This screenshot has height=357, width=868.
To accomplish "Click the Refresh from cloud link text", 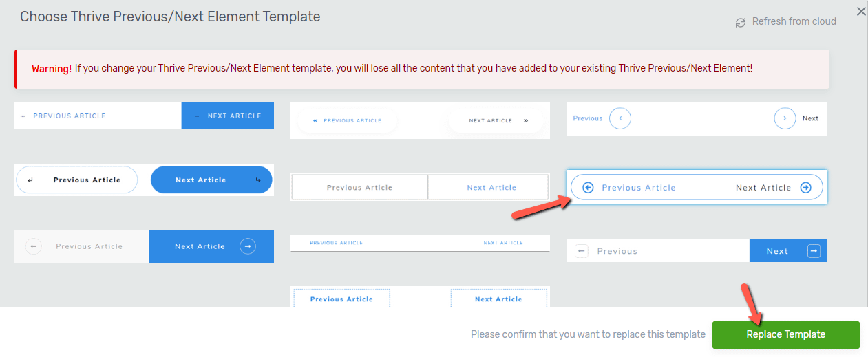I will (794, 21).
